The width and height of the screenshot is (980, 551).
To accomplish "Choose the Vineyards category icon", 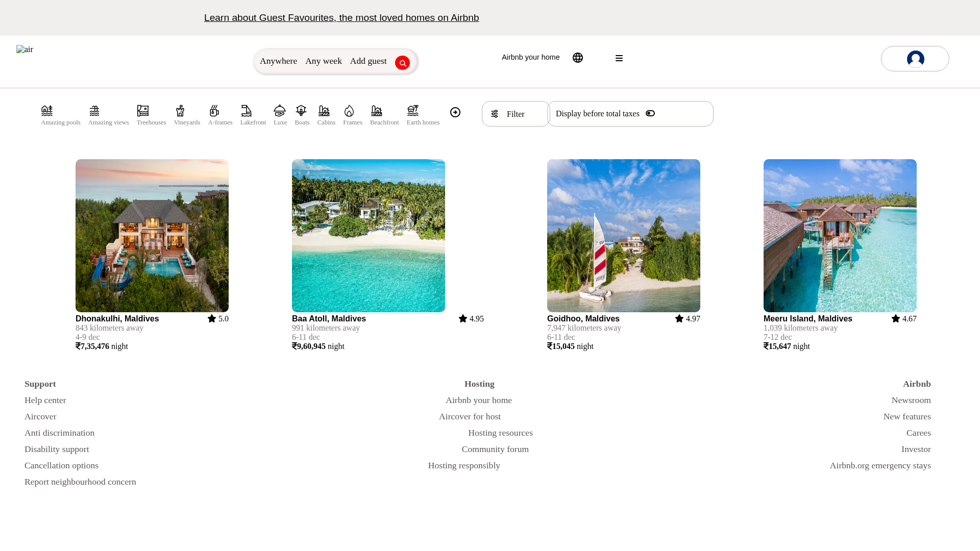I will coord(180,111).
